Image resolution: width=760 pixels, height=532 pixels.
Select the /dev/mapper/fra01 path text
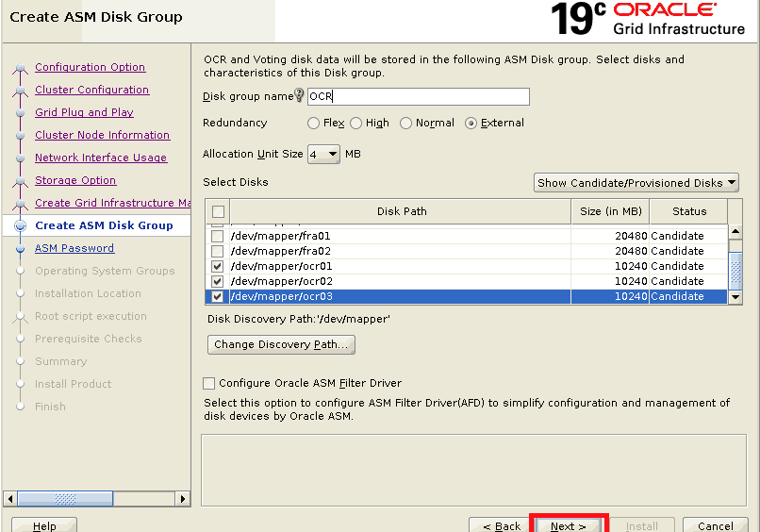[281, 236]
